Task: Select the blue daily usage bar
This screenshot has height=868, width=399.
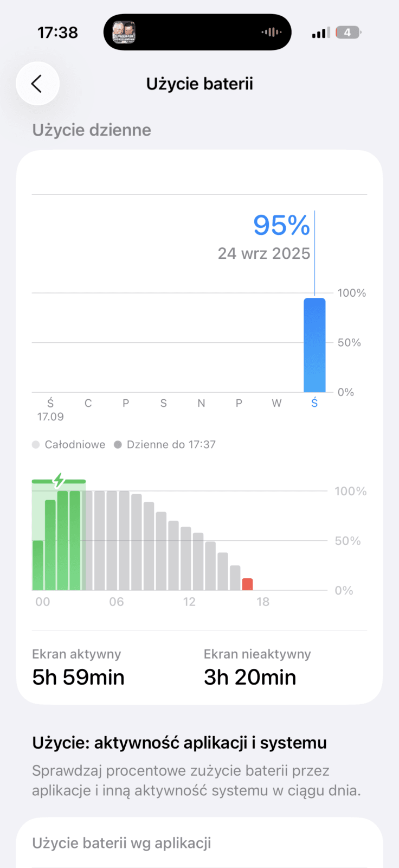Action: [314, 345]
